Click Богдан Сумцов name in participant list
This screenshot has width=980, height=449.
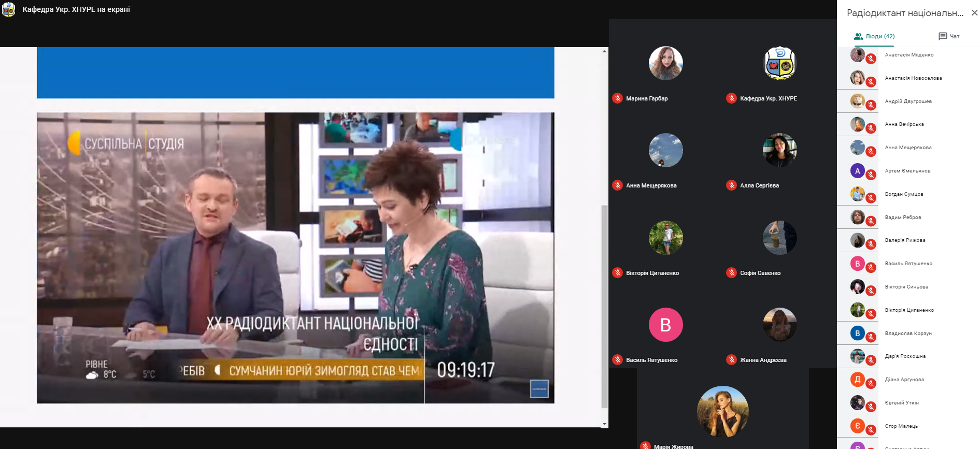click(x=904, y=194)
